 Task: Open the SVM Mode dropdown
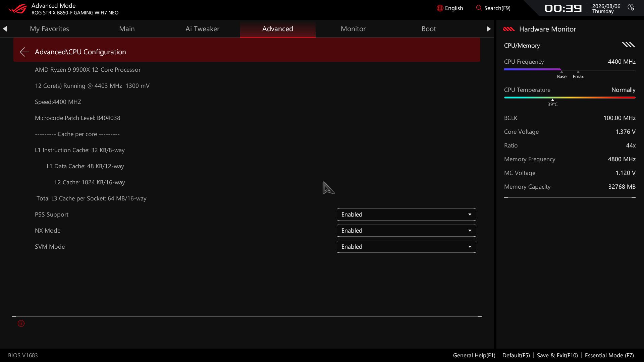(406, 247)
